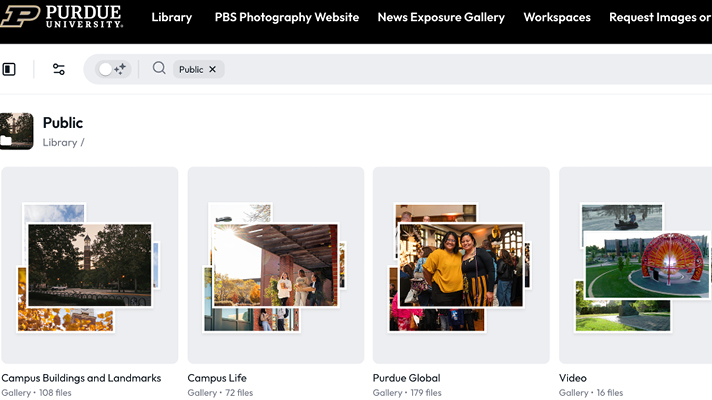712x400 pixels.
Task: Open the Purdue Global gallery card
Action: tap(461, 265)
